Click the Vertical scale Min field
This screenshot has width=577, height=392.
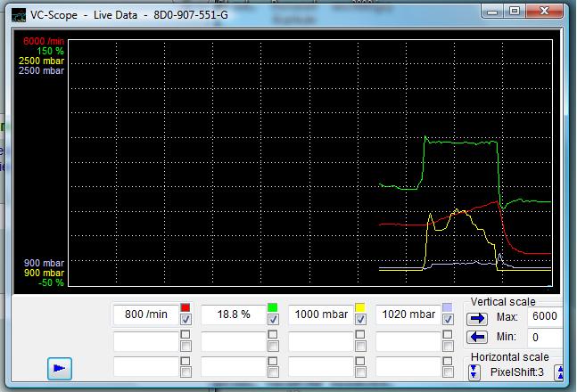(x=544, y=338)
